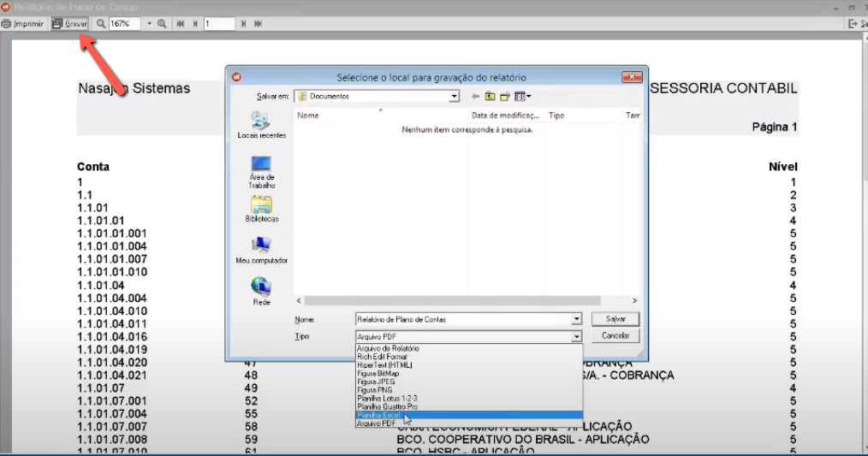Click the Salvar button
The image size is (868, 456).
coord(615,319)
